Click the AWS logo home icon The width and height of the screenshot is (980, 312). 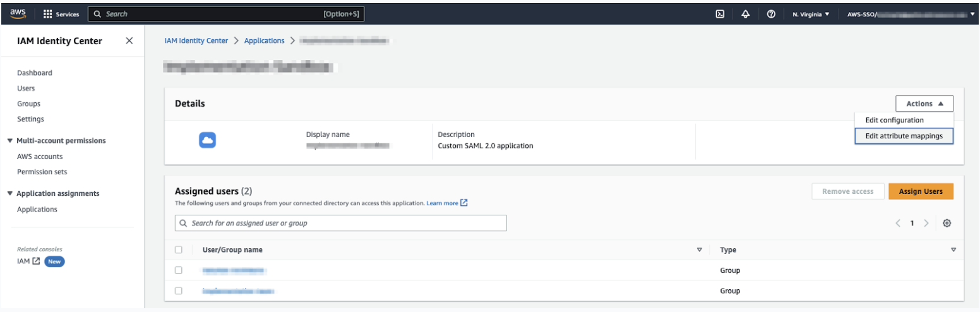pyautogui.click(x=17, y=13)
